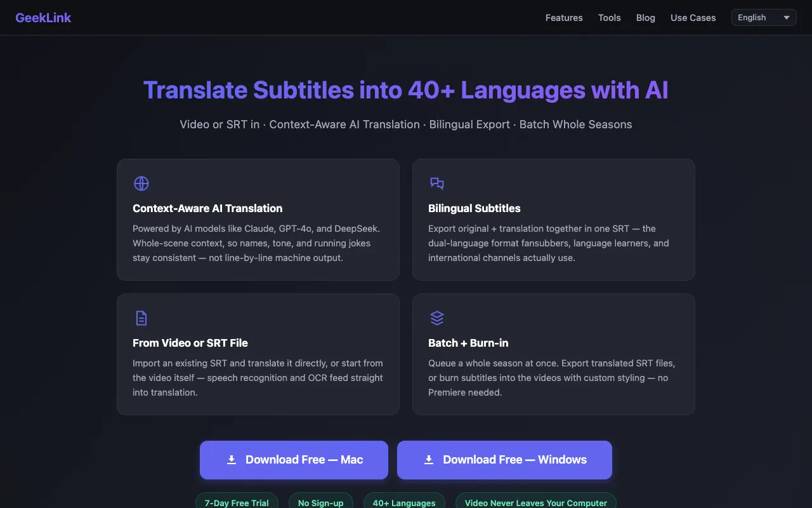Image resolution: width=812 pixels, height=508 pixels.
Task: Click the document icon above From Video or SRT File
Action: [x=141, y=318]
